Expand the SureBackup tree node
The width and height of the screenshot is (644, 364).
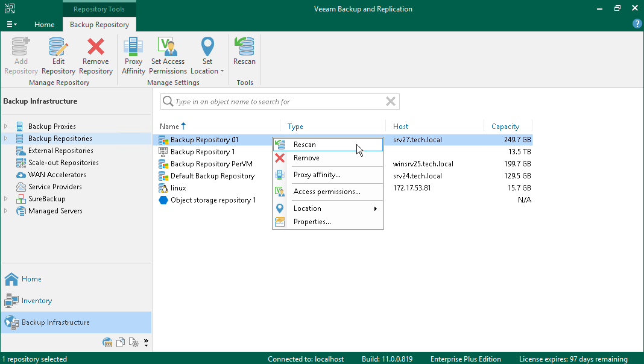coord(6,199)
